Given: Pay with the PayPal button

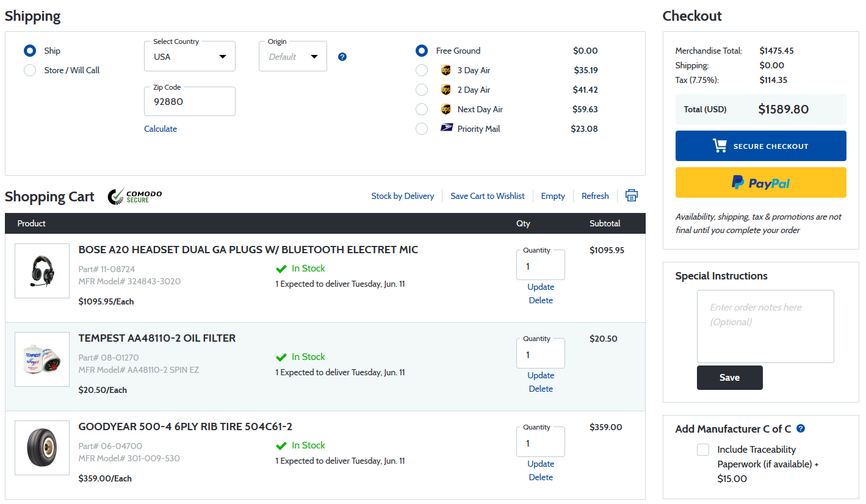Looking at the screenshot, I should coord(761,182).
